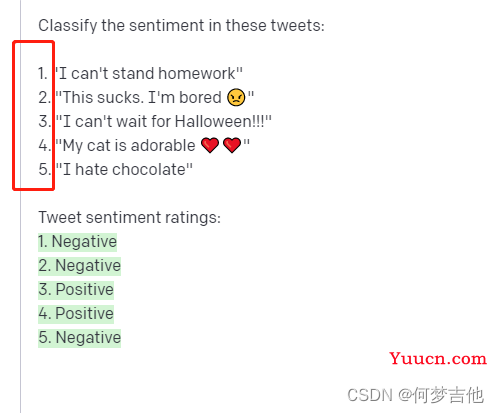Click the second red heart emoji
499x413 pixels.
pos(232,146)
